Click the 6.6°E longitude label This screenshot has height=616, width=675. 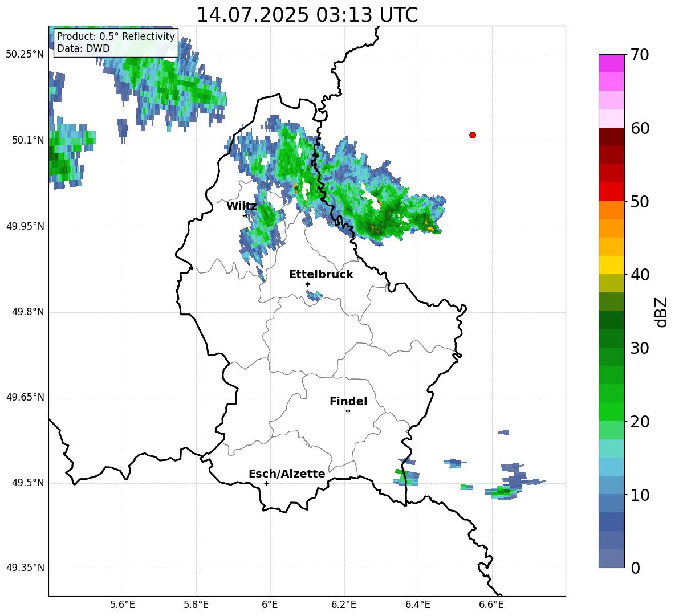tap(491, 605)
